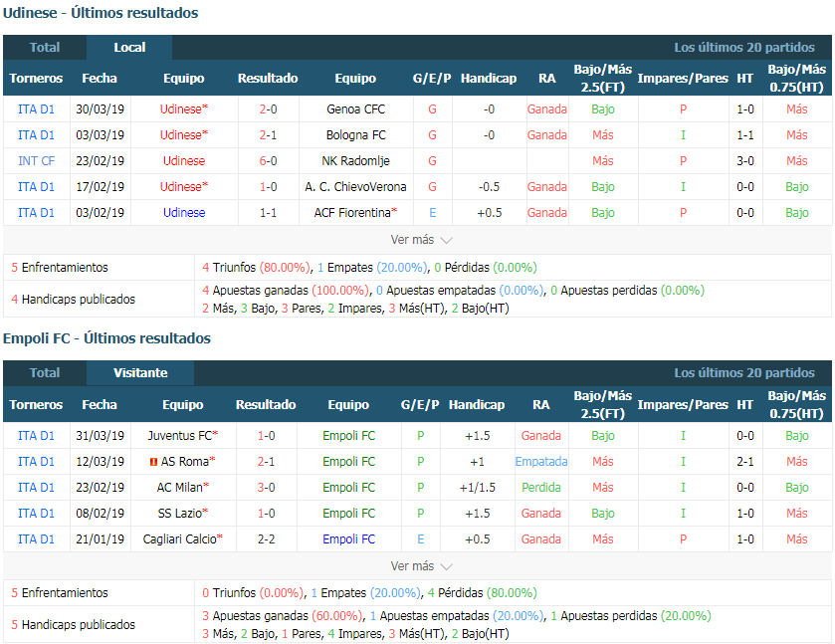Click 'Empatada' in the AS Roma row
835x644 pixels.
coord(541,461)
